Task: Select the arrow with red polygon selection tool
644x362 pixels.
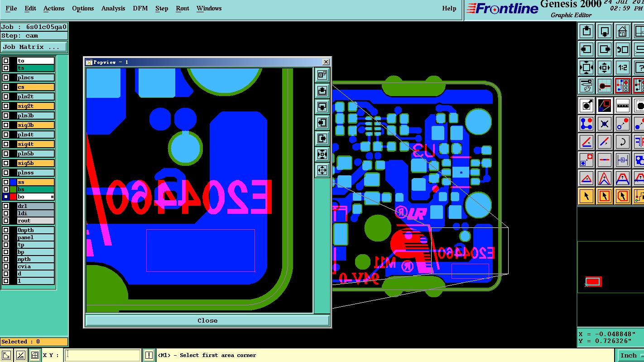Action: point(623,196)
